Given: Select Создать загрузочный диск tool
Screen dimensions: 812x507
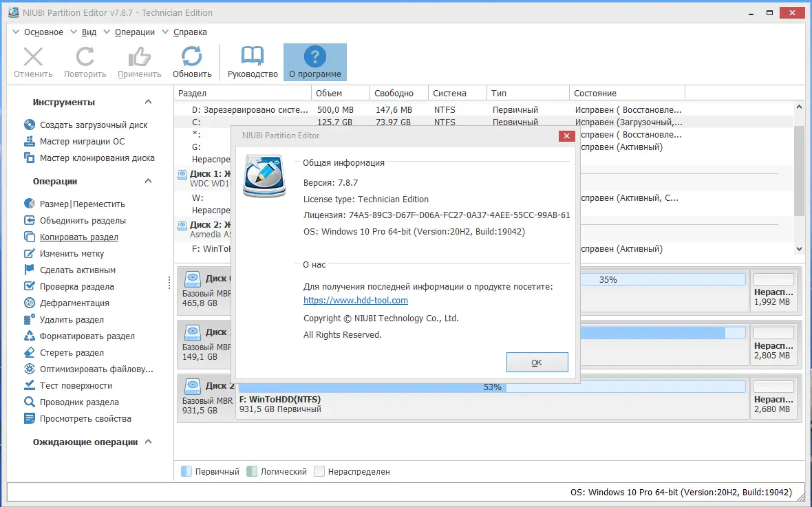Looking at the screenshot, I should click(86, 125).
